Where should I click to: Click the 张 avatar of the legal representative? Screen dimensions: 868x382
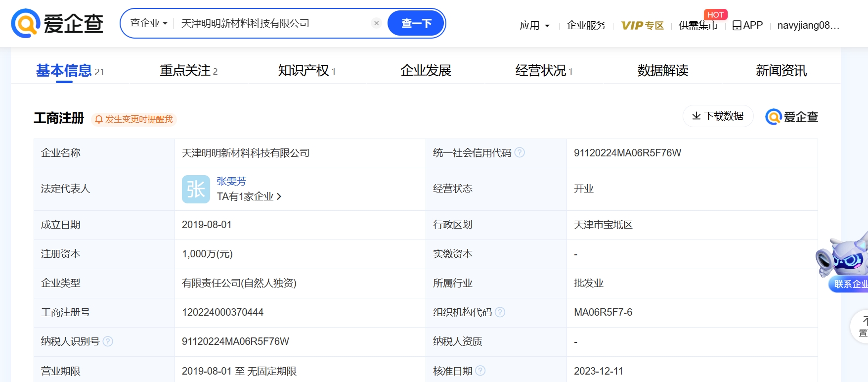pyautogui.click(x=196, y=189)
